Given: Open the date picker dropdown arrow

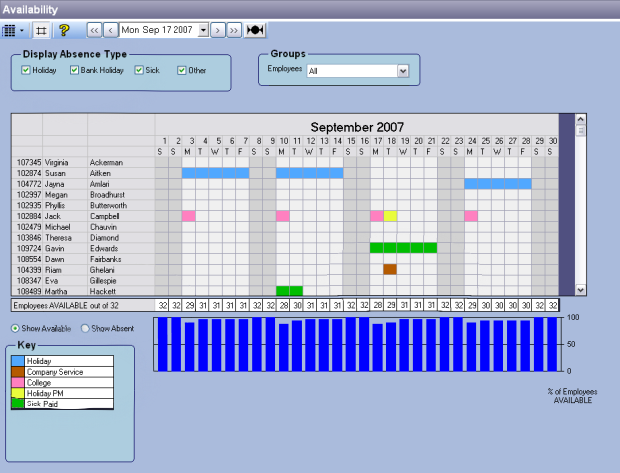Looking at the screenshot, I should pyautogui.click(x=204, y=30).
